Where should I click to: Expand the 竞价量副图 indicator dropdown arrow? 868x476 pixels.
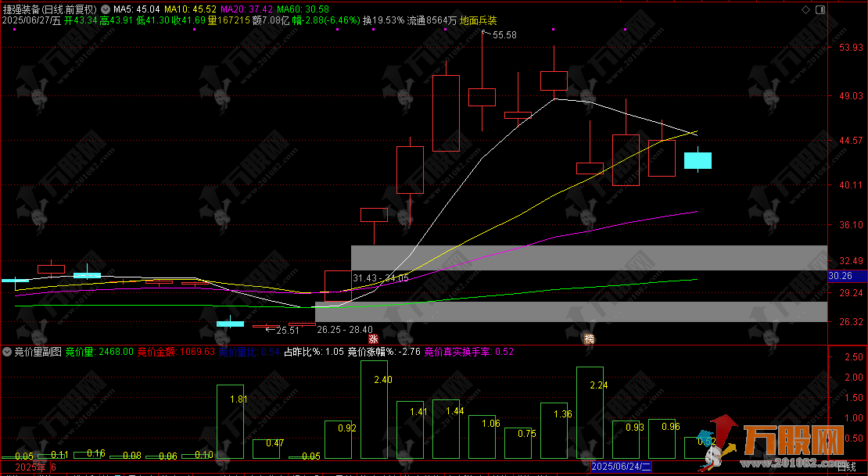(x=7, y=352)
